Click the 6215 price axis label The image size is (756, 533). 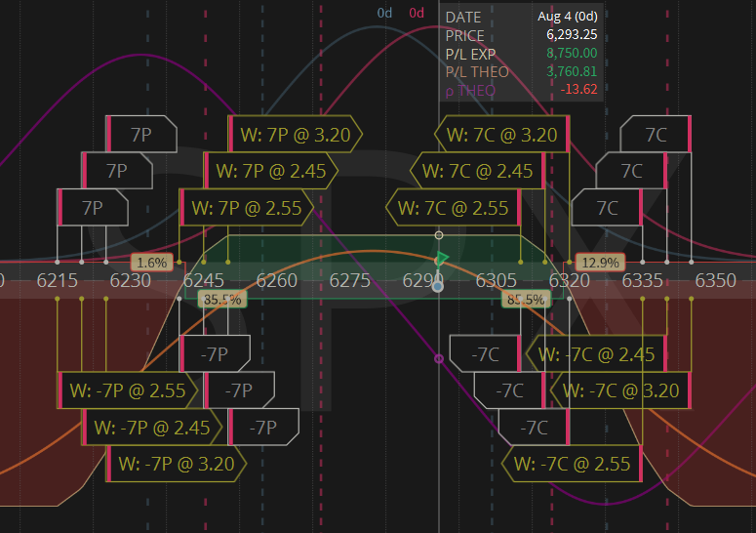point(58,280)
